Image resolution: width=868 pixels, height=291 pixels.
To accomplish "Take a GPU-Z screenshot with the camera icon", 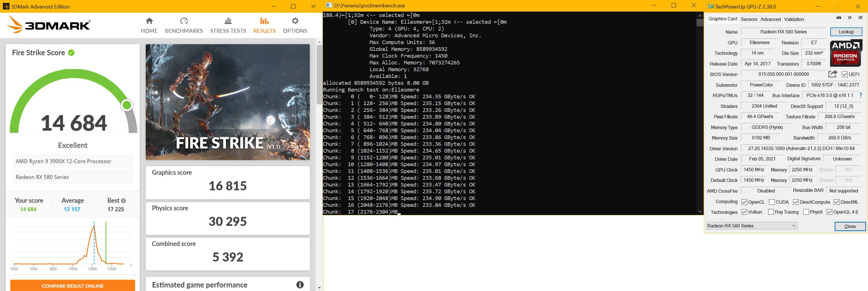I will point(839,18).
